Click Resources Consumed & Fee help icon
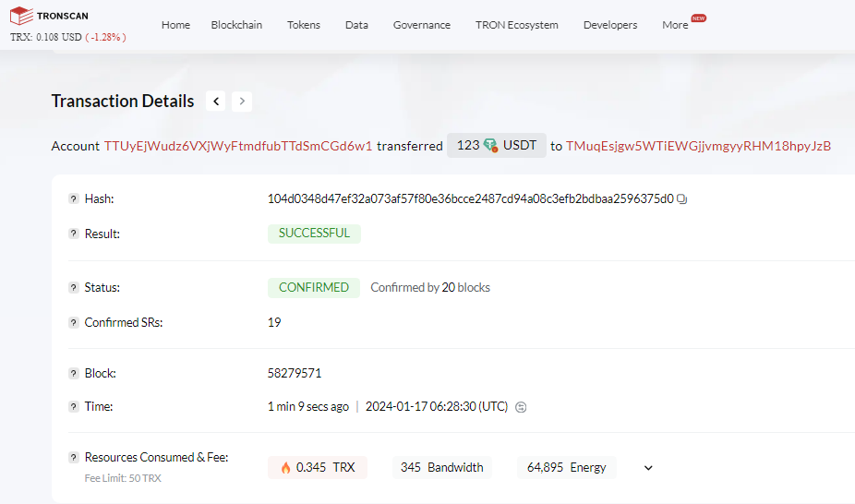Screen dimensions: 855x504 tap(74, 457)
